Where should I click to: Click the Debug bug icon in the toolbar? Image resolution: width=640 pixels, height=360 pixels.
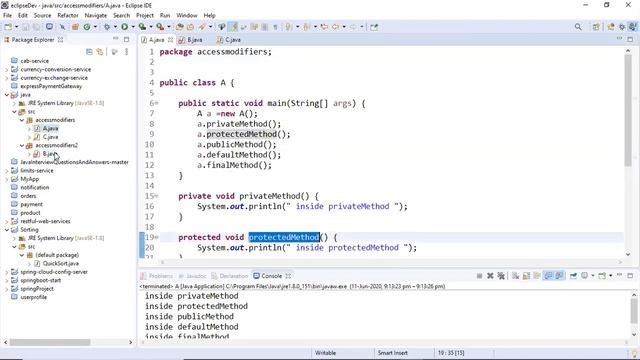coord(107,27)
